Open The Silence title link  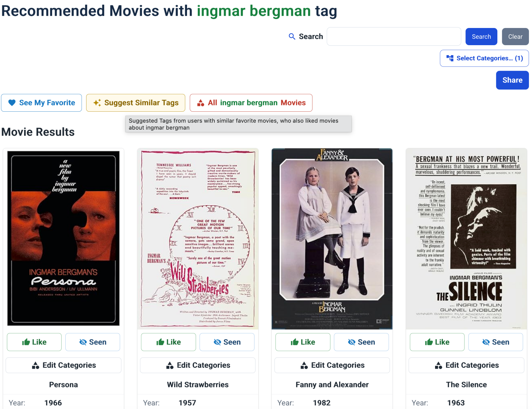[466, 385]
